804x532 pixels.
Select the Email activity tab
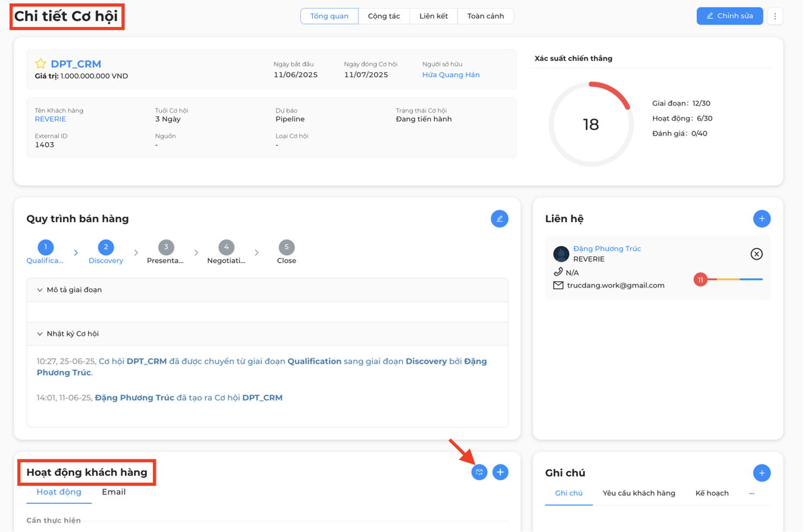(114, 492)
